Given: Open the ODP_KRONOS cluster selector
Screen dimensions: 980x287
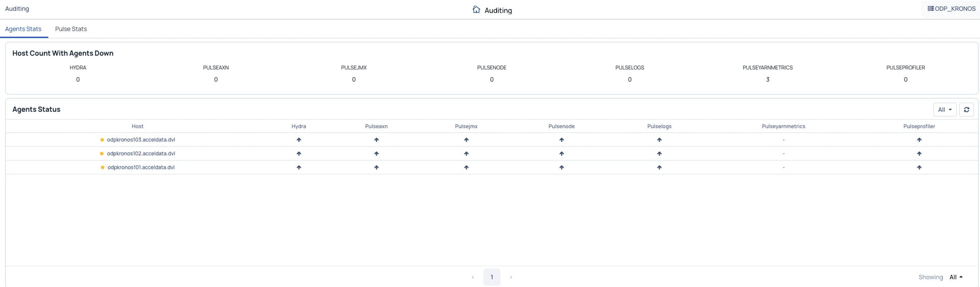Looking at the screenshot, I should pyautogui.click(x=951, y=9).
